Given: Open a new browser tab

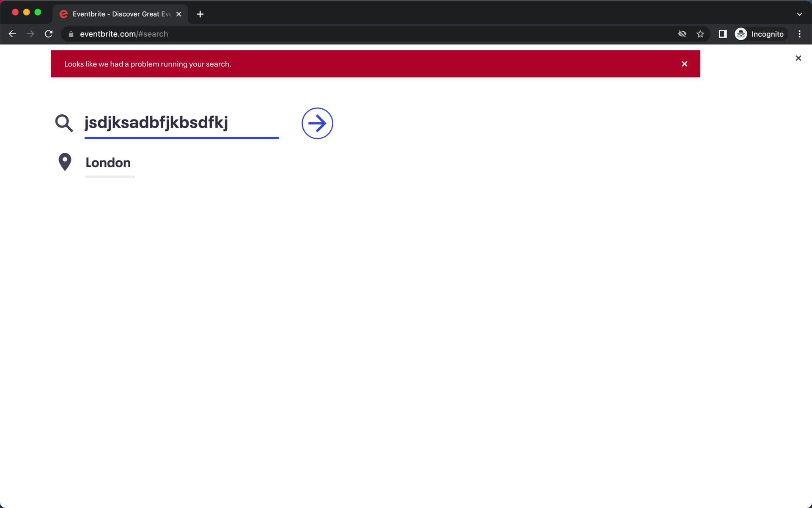Looking at the screenshot, I should pos(200,14).
